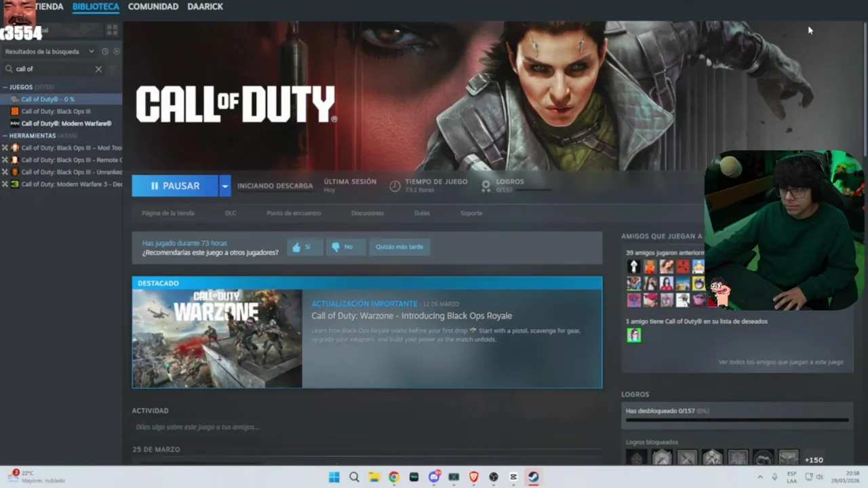This screenshot has width=868, height=488.
Task: Select Black Ops III – Mod Tools entry
Action: 61,148
